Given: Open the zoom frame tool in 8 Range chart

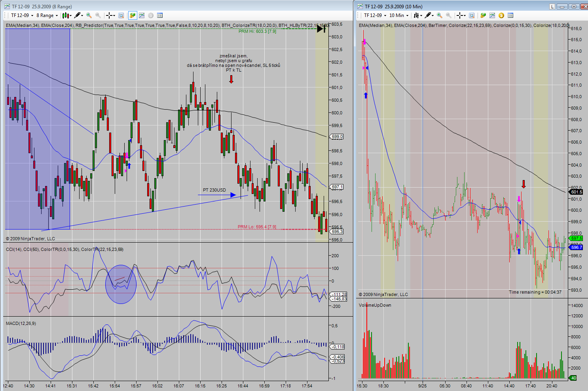Looking at the screenshot, I should [121, 15].
